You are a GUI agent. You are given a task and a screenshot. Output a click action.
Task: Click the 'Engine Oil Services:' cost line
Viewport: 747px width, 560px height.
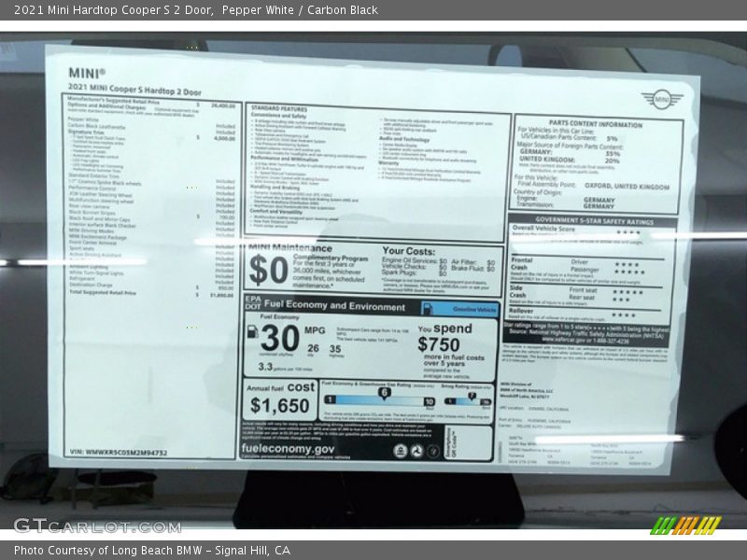(414, 261)
